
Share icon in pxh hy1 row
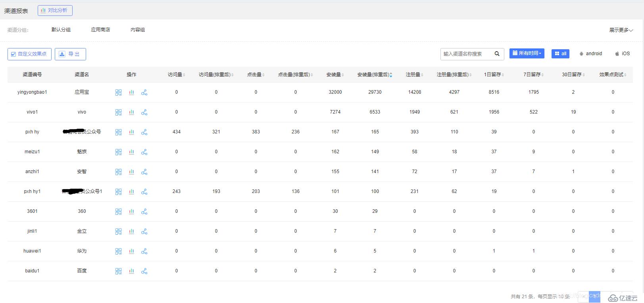coord(144,191)
